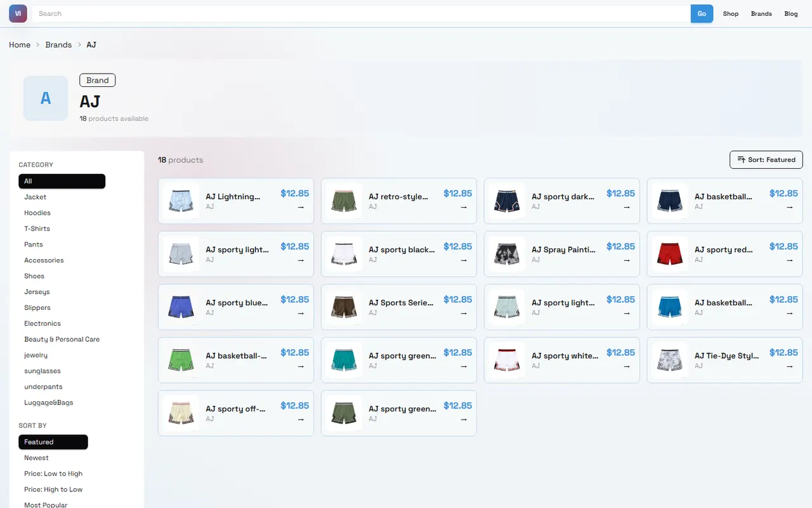This screenshot has height=508, width=812.
Task: Click arrow icon on AJ Sports Serie card
Action: [464, 313]
